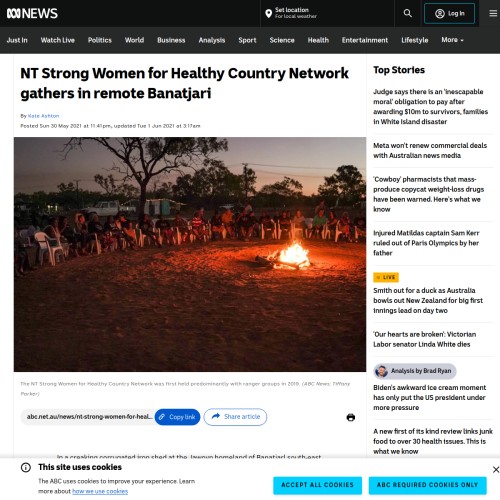Open author Kate Ashton's link
Viewport: 500px width, 500px height.
[x=43, y=116]
